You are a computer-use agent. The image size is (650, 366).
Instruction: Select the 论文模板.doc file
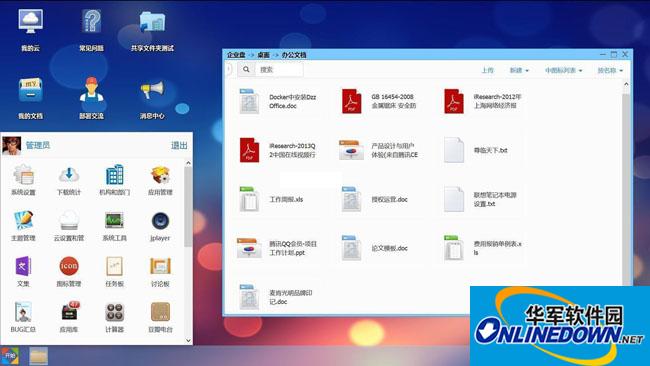[351, 248]
